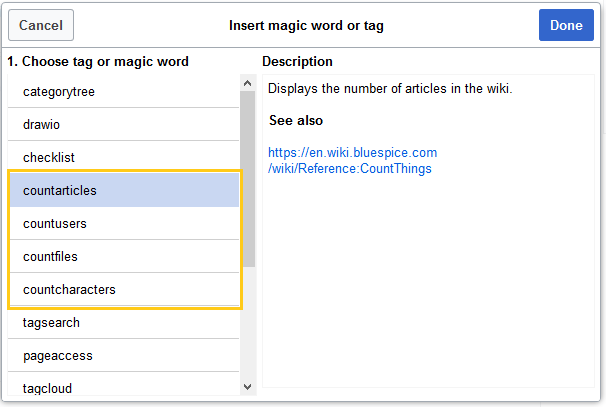
Task: Click the scroll up arrow in tag list
Action: [248, 83]
